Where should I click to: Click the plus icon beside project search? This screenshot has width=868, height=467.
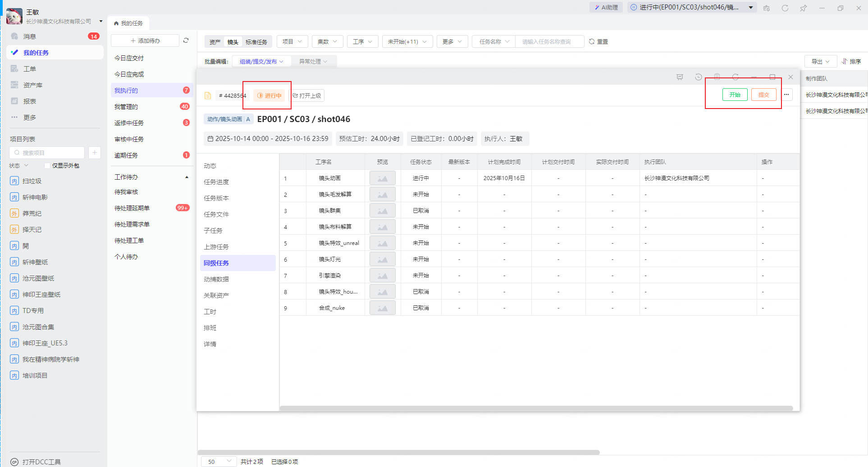click(95, 153)
